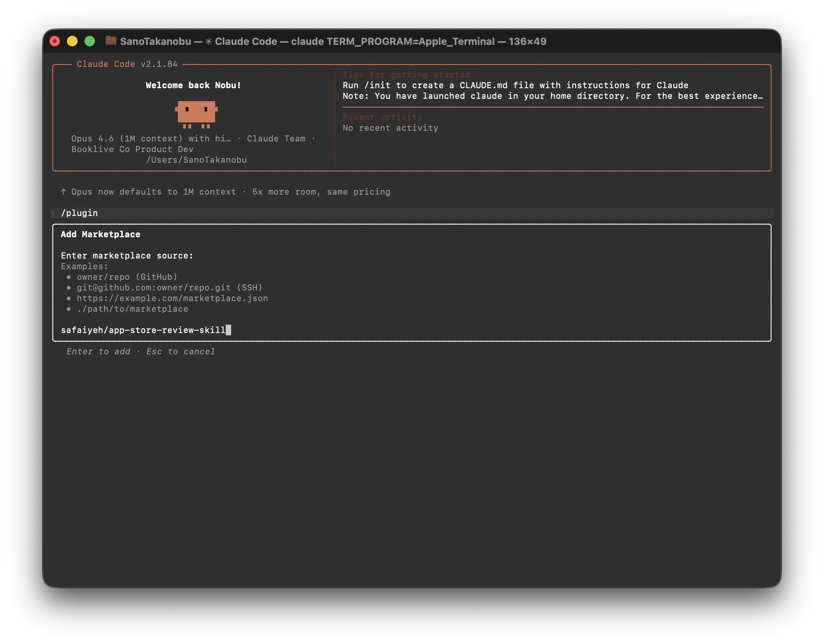824x644 pixels.
Task: Click the red close window button
Action: coord(55,41)
